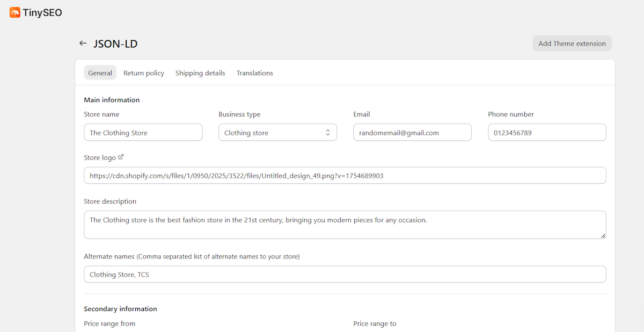644x332 pixels.
Task: Select the General tab
Action: tap(100, 73)
